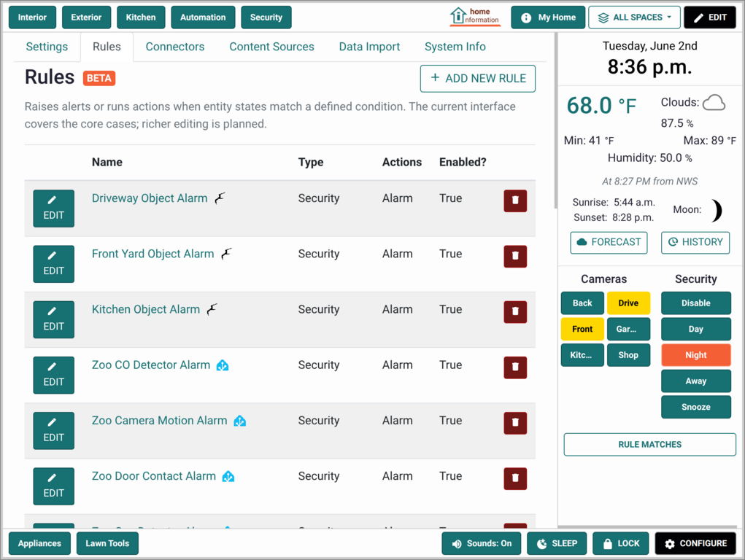The height and width of the screenshot is (560, 745).
Task: Click the Home Assistant icon beside Zoo Camera Motion Alarm
Action: tap(239, 421)
